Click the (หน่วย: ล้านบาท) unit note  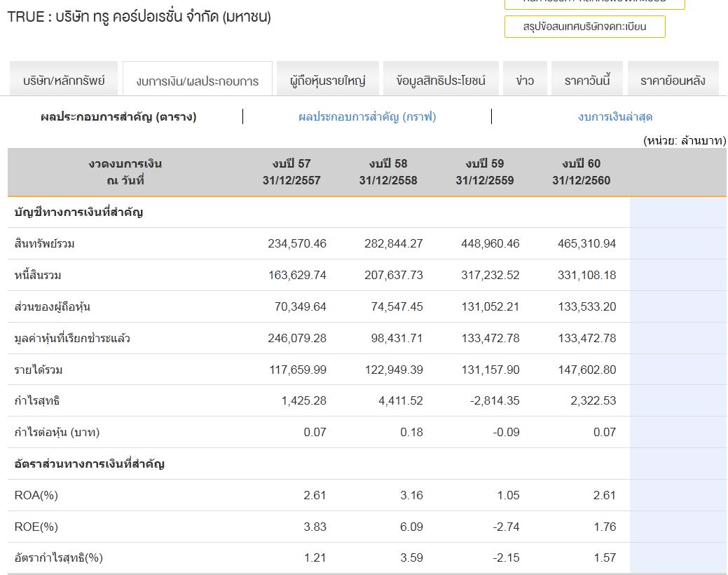point(685,140)
